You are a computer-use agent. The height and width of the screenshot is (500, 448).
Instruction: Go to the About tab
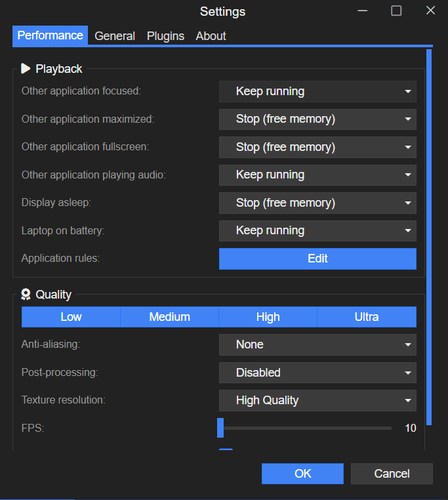tap(211, 36)
